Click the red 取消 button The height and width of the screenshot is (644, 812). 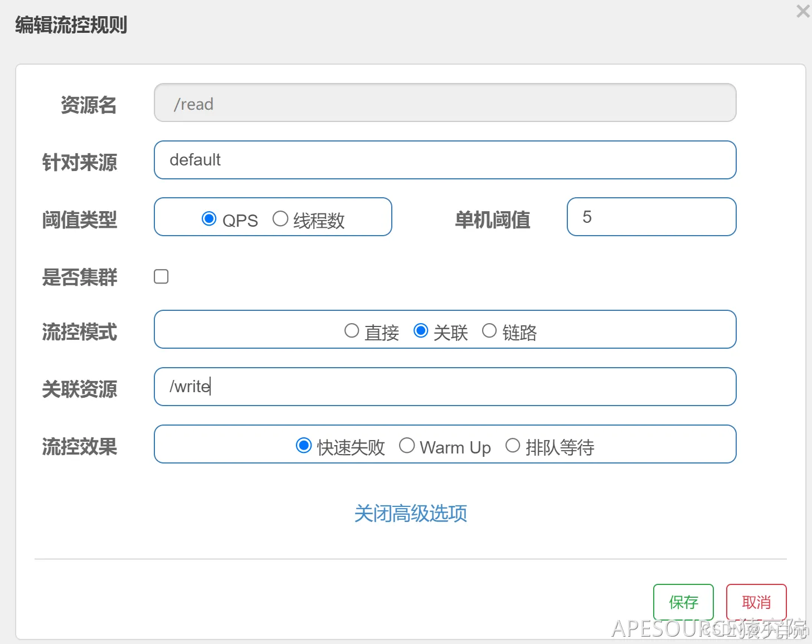click(x=756, y=602)
